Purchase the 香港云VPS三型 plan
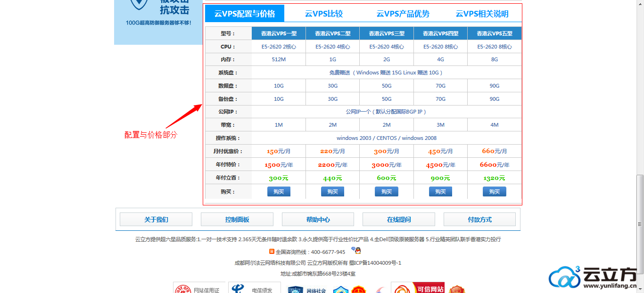644x293 pixels. [x=387, y=192]
